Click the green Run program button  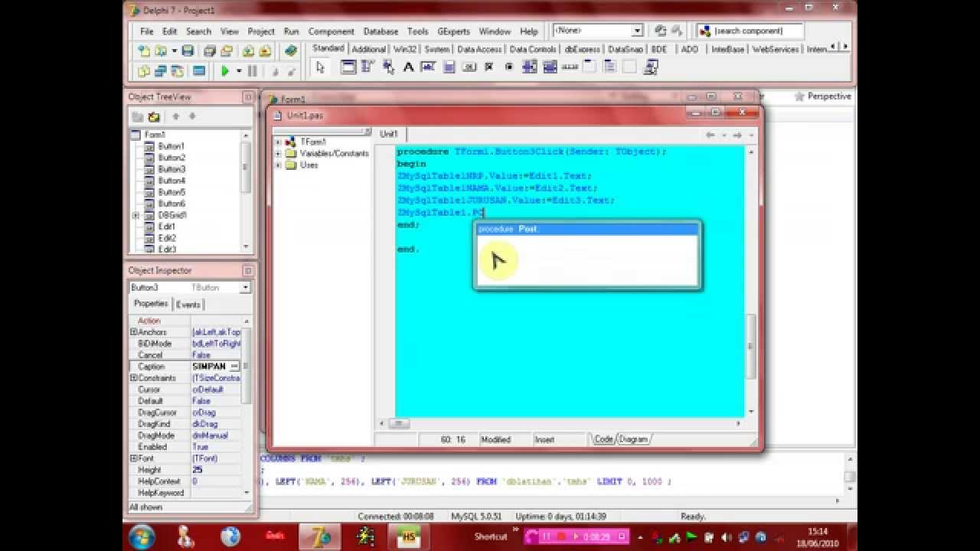pyautogui.click(x=225, y=70)
